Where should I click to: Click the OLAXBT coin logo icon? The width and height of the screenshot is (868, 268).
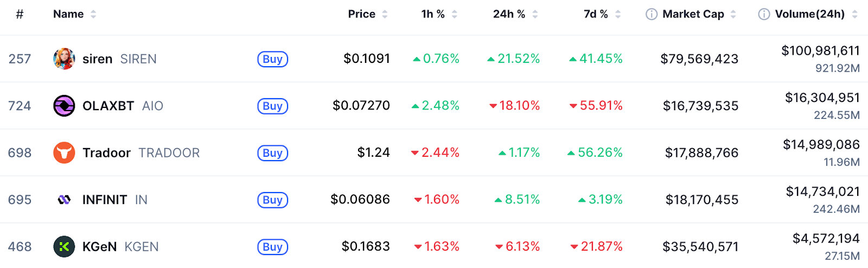(x=64, y=106)
